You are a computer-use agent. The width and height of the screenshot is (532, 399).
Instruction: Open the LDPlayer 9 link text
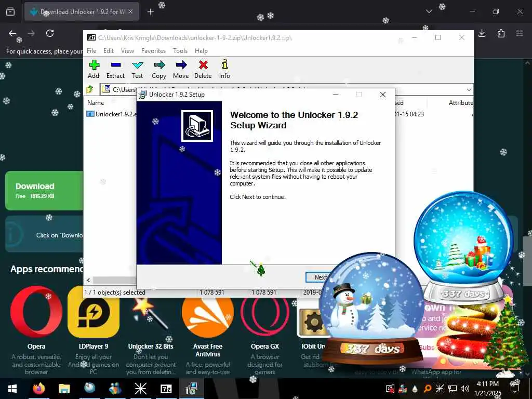tap(94, 347)
